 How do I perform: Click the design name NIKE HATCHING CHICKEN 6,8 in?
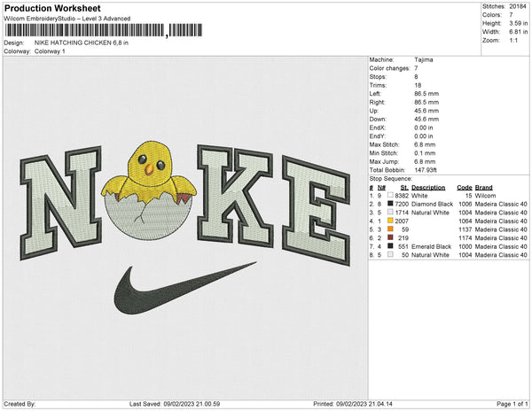[82, 43]
